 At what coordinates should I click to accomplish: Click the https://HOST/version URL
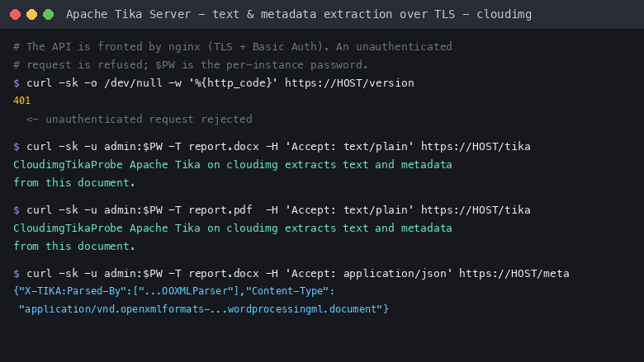pos(349,82)
